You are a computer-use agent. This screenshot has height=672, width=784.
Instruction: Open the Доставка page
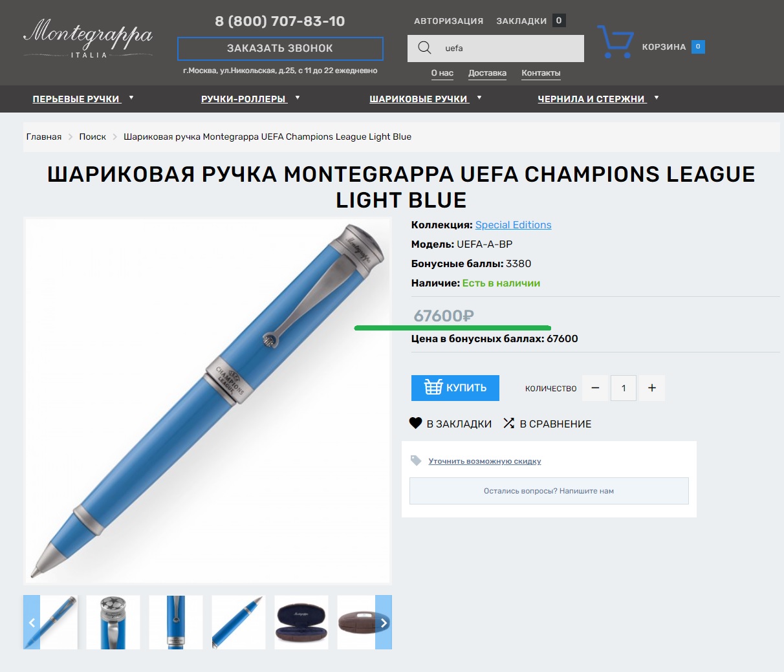(x=487, y=73)
